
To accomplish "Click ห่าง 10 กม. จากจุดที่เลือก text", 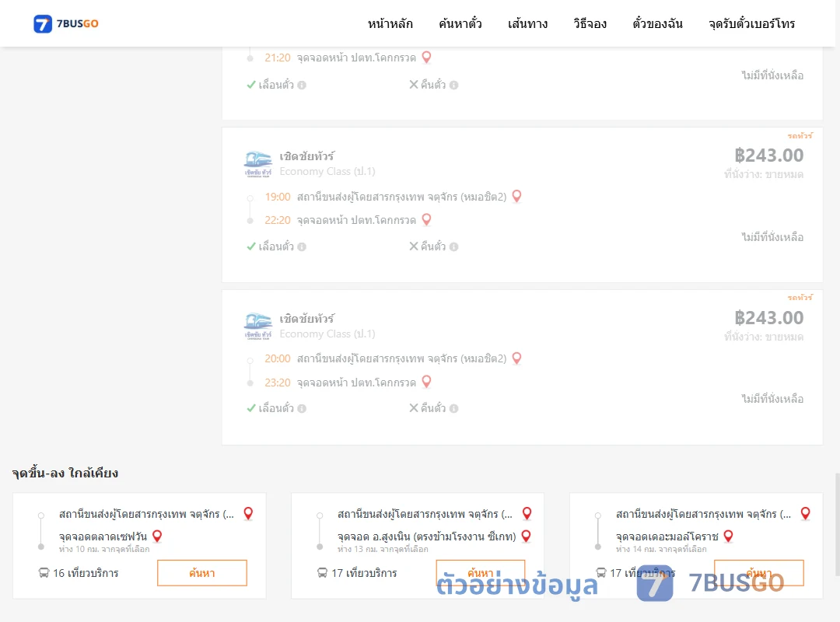I will pyautogui.click(x=104, y=549).
